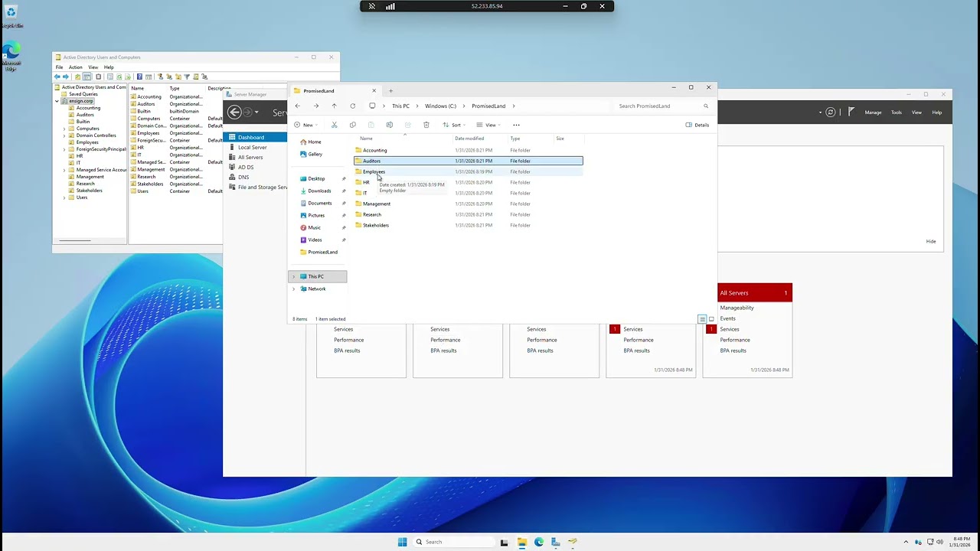Open the Action menu in AD Users and Computers
This screenshot has width=980, height=551.
[x=76, y=67]
